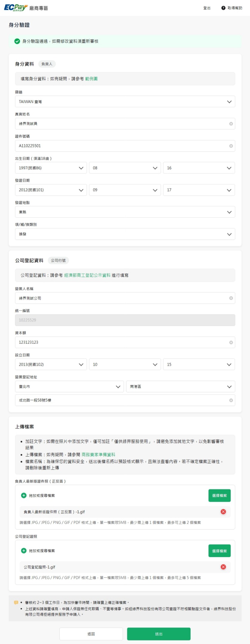This screenshot has width=250, height=644.
Task: Clear the 營業人名稱 field using clear icon
Action: [231, 298]
